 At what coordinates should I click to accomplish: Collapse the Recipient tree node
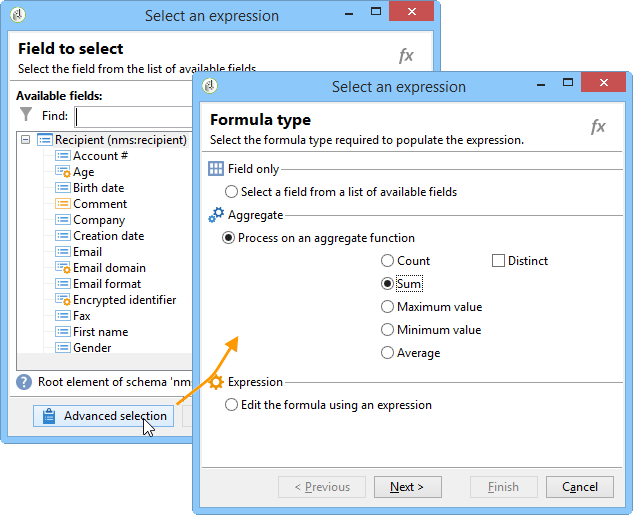coord(25,140)
